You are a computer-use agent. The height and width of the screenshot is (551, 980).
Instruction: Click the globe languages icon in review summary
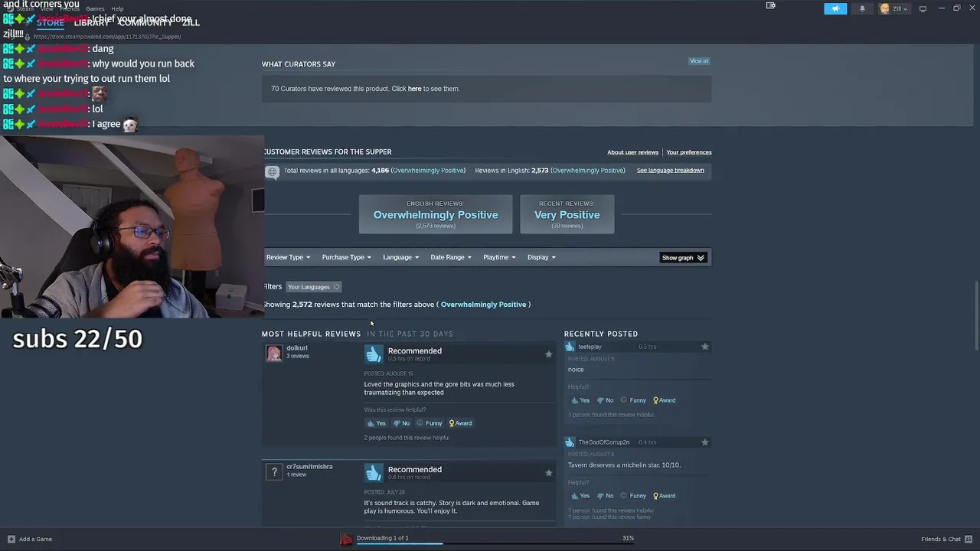(x=272, y=171)
